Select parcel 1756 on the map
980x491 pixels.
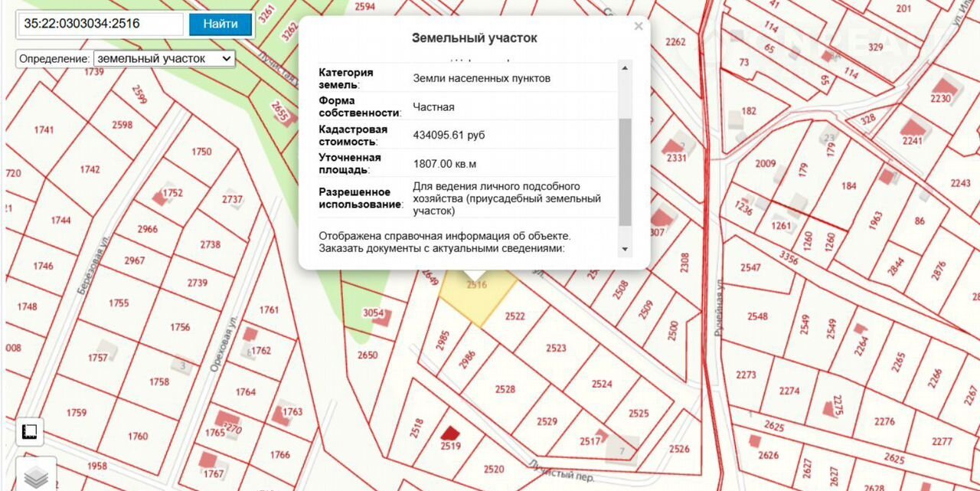tap(180, 327)
